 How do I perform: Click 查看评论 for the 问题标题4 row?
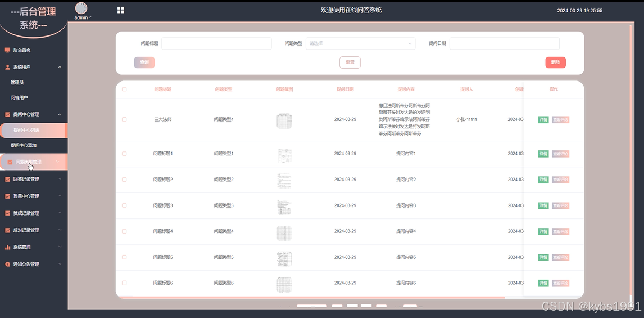tap(560, 232)
